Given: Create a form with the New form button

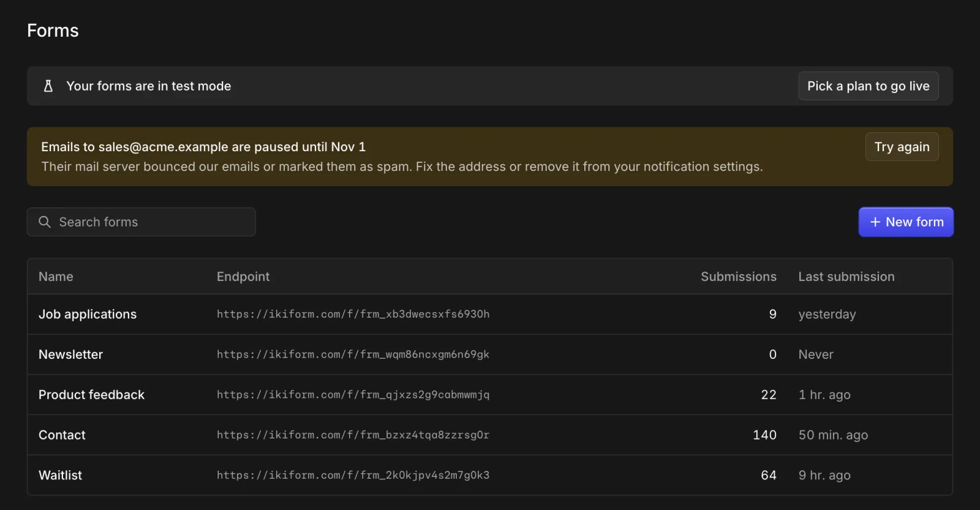Looking at the screenshot, I should pyautogui.click(x=906, y=222).
